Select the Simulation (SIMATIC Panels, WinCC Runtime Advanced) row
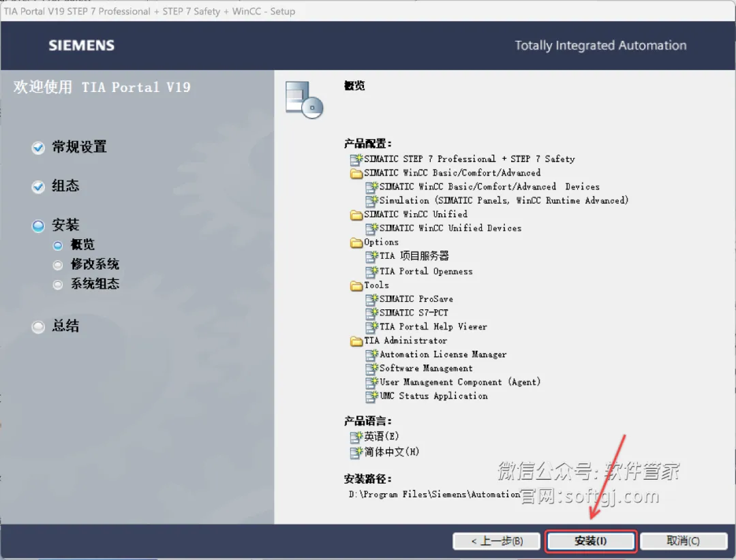This screenshot has height=560, width=736. coord(504,200)
